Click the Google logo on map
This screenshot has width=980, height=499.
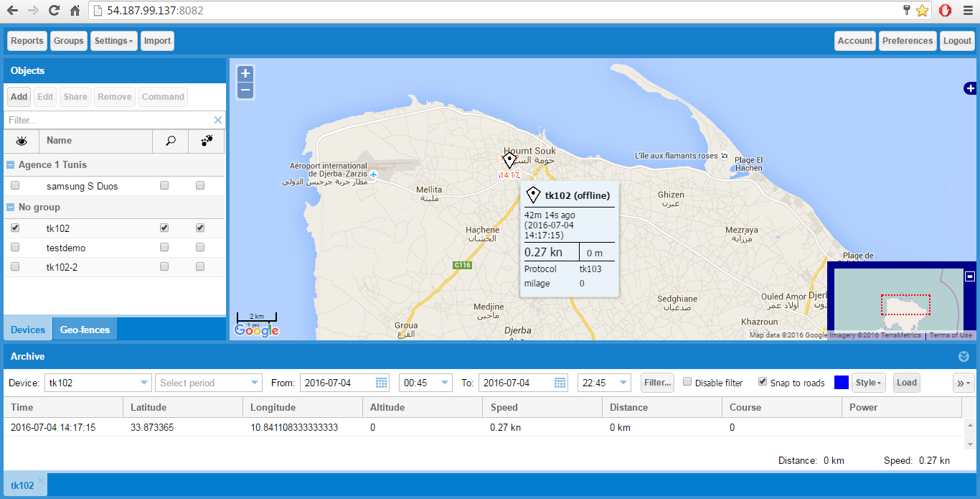(257, 330)
